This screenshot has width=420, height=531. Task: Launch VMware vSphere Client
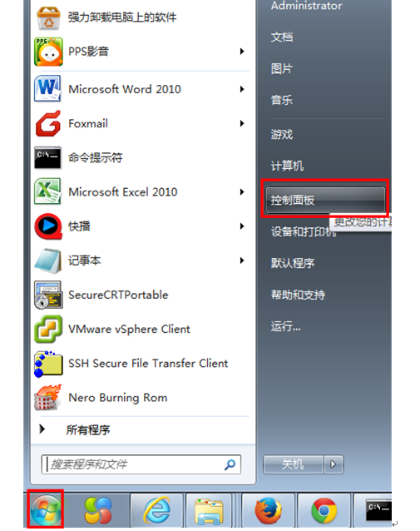(111, 329)
